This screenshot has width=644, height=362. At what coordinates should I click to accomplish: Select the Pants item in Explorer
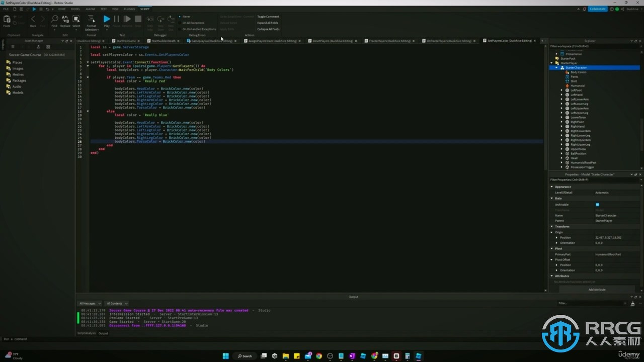point(574,77)
